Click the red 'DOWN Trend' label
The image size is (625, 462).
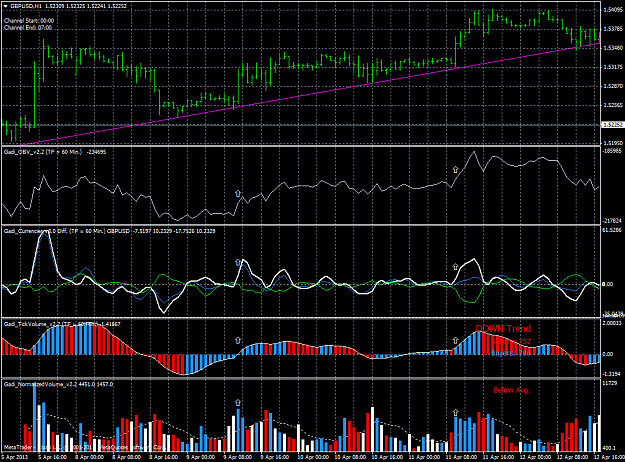coord(503,329)
